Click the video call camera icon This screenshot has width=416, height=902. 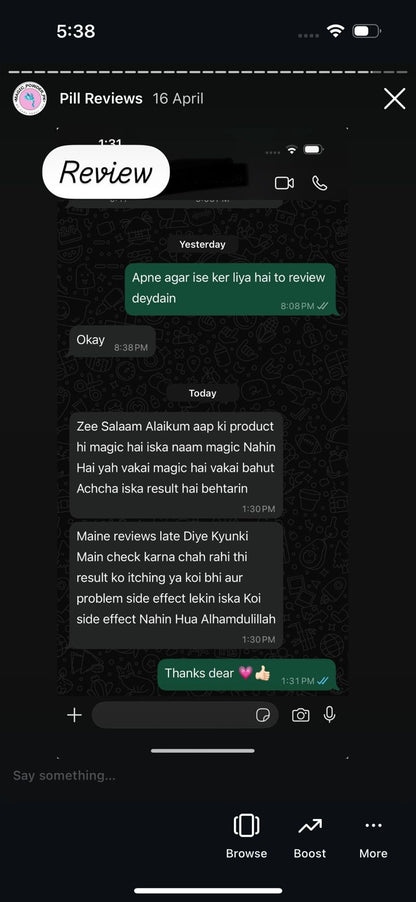pos(284,183)
